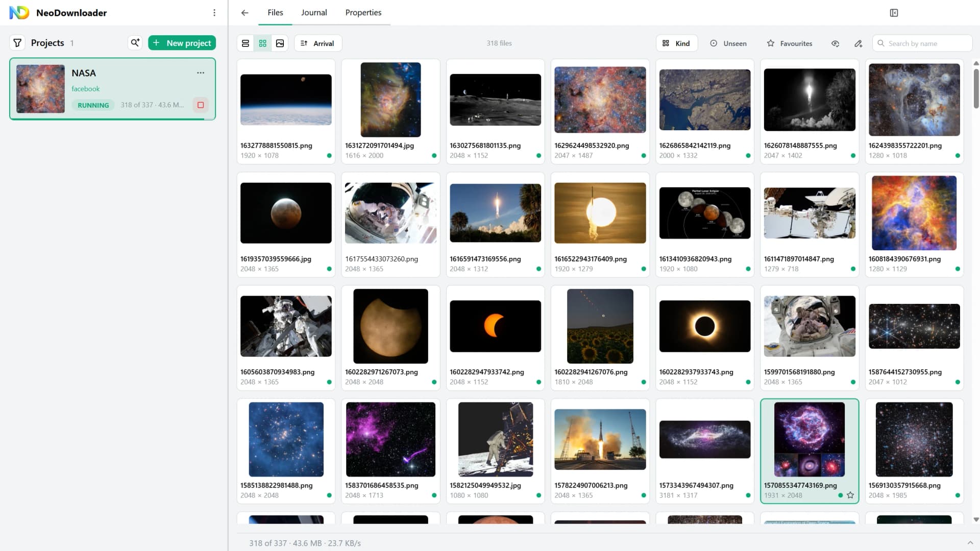Open moon surface image 1630275681801135.png

pyautogui.click(x=495, y=100)
